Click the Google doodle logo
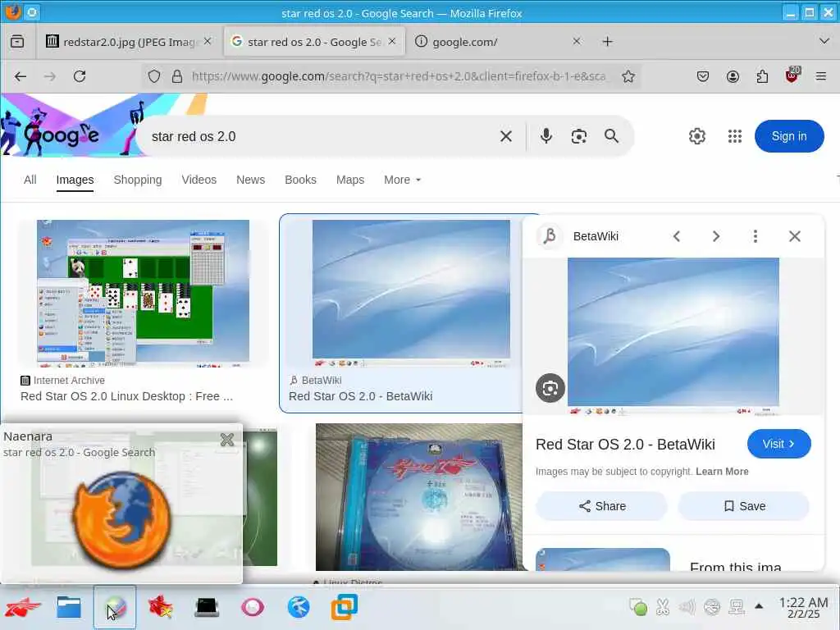The width and height of the screenshot is (840, 630). pos(61,134)
